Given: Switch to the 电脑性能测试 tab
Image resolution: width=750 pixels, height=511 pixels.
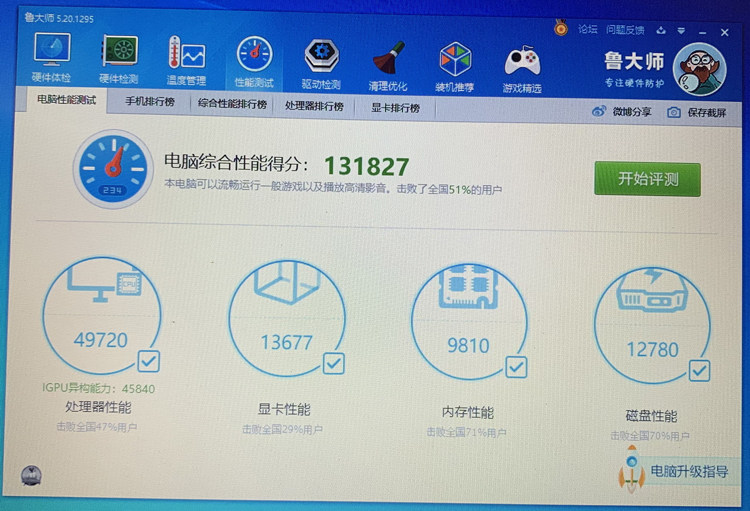Looking at the screenshot, I should click(x=66, y=100).
